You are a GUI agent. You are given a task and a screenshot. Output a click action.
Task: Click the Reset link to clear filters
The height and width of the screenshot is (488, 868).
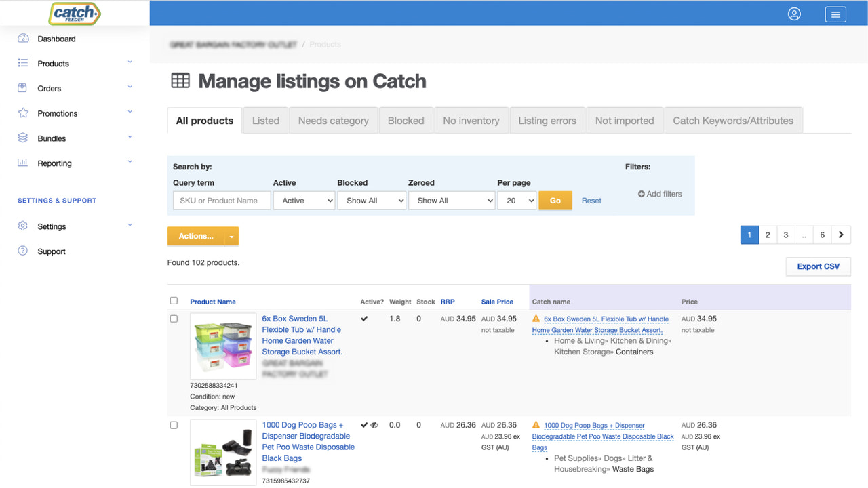(x=591, y=200)
